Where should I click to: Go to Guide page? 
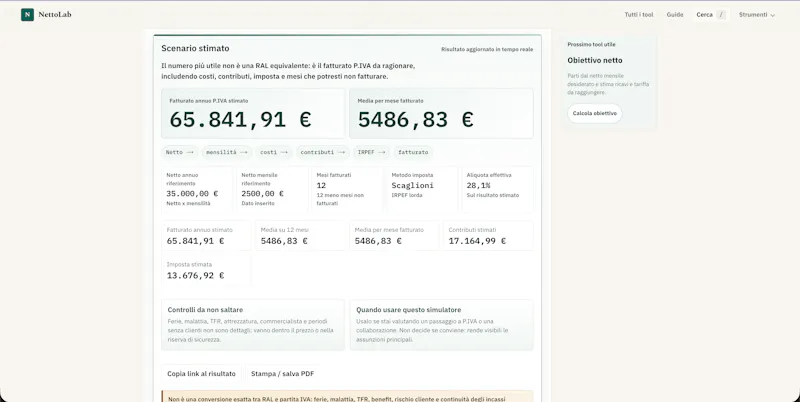point(675,15)
